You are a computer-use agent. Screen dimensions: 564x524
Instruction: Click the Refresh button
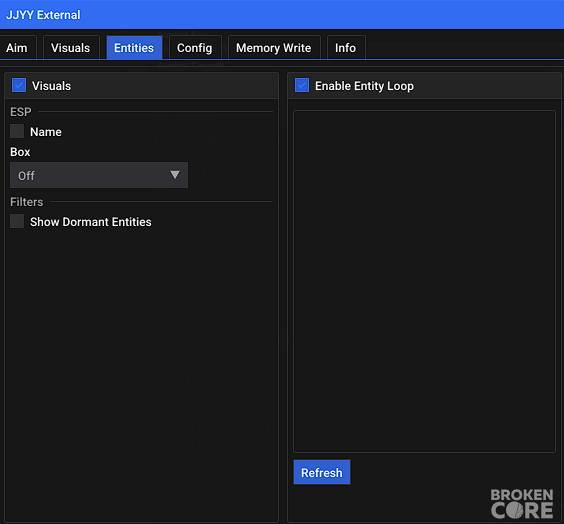(x=322, y=472)
